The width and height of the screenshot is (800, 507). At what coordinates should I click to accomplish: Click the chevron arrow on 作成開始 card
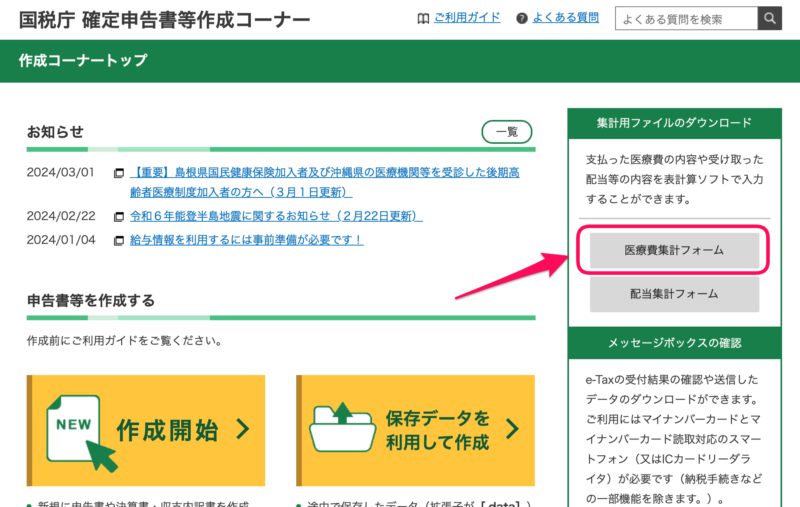[x=243, y=429]
